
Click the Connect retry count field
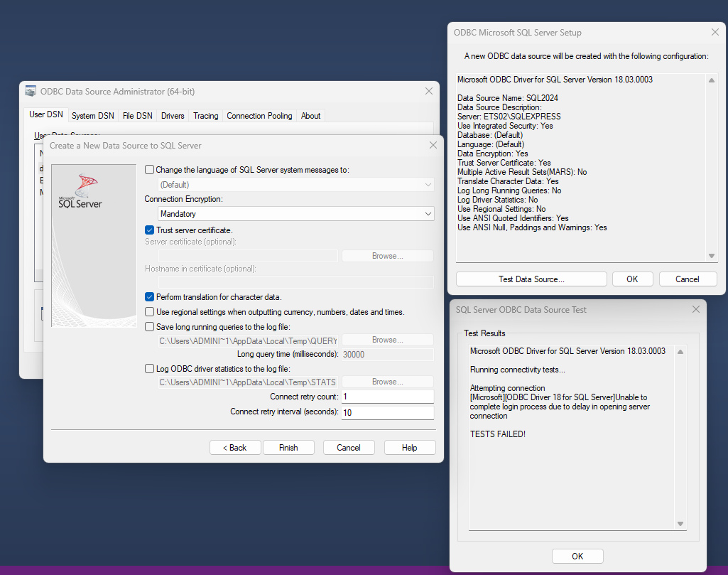pyautogui.click(x=387, y=397)
